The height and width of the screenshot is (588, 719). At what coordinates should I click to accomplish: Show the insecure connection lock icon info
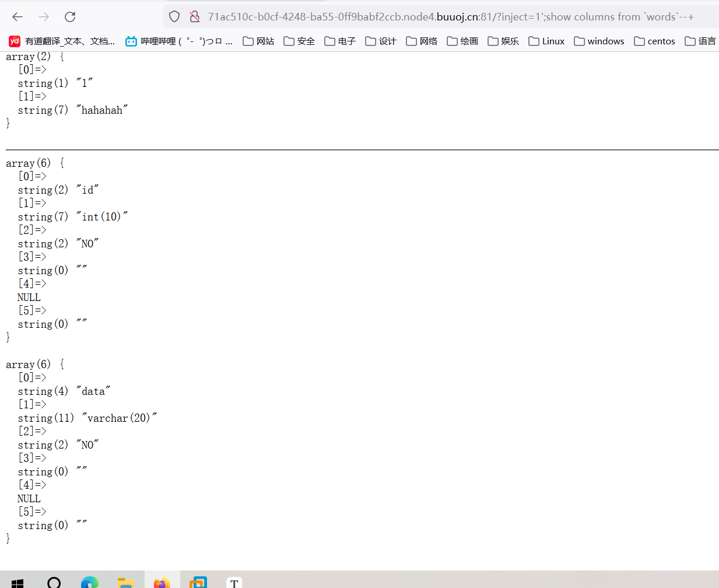(195, 16)
